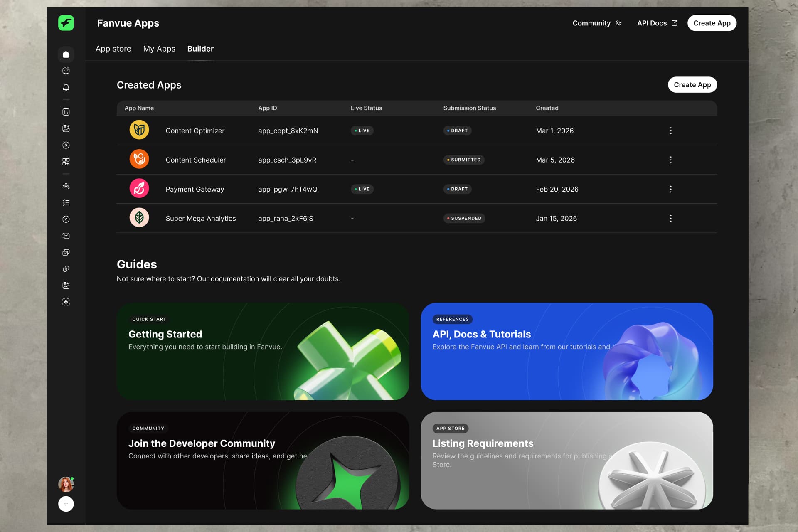
Task: Click Create App button in top header
Action: tap(712, 23)
